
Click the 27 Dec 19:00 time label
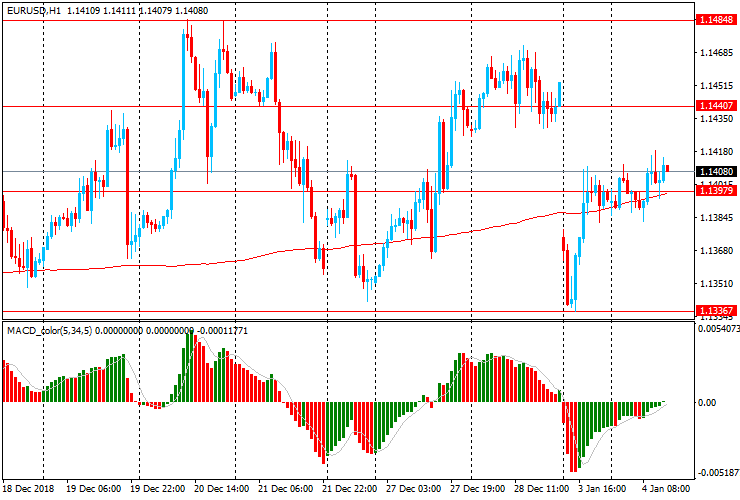click(x=477, y=491)
